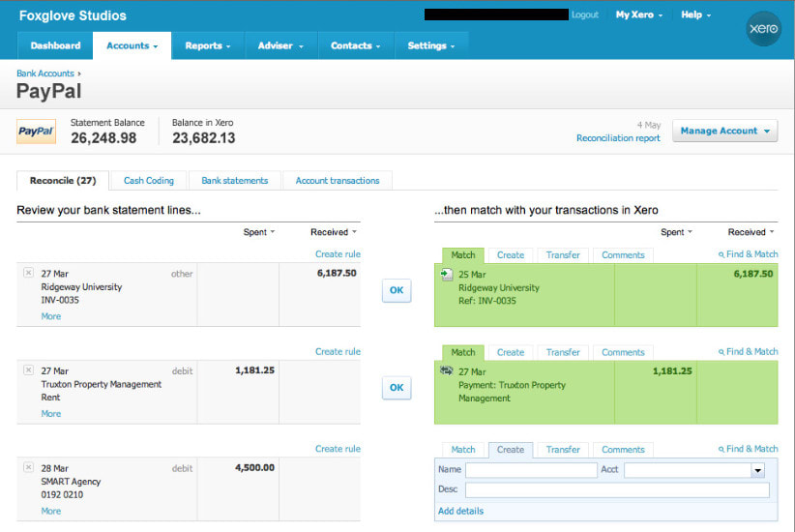This screenshot has width=795, height=532.
Task: Select Create tab for SMART Agency line
Action: tap(511, 450)
